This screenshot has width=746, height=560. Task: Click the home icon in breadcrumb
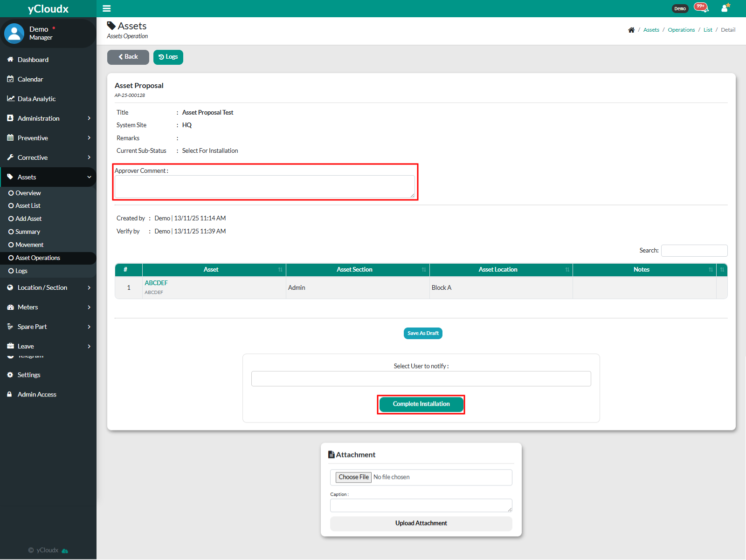coord(631,30)
